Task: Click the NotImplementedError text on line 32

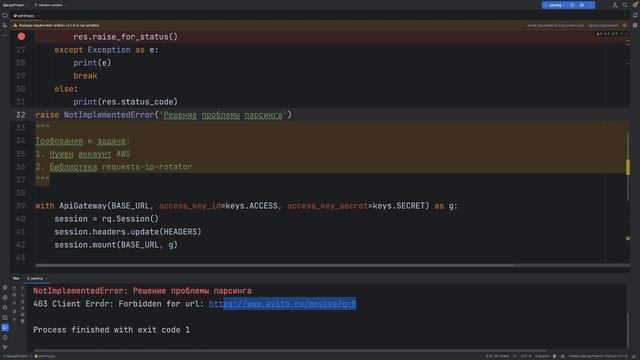Action: click(109, 115)
